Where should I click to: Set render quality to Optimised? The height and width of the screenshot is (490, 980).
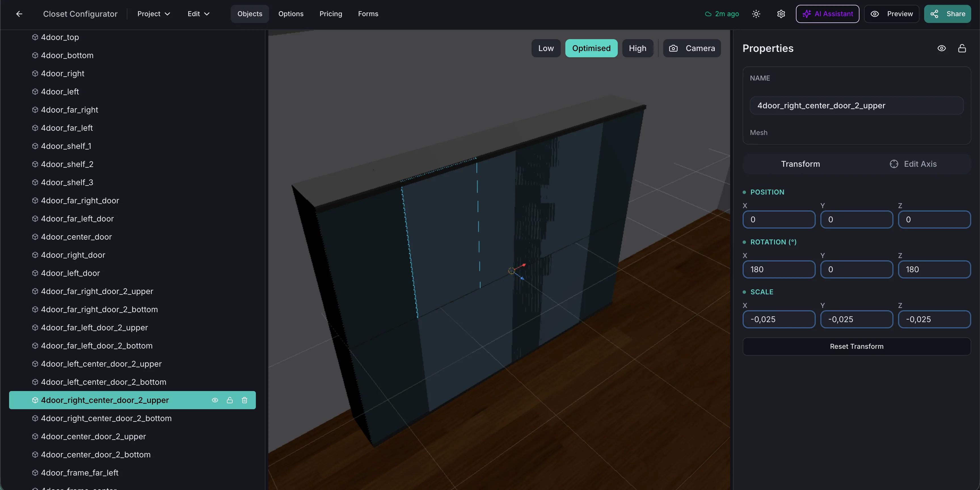coord(591,48)
